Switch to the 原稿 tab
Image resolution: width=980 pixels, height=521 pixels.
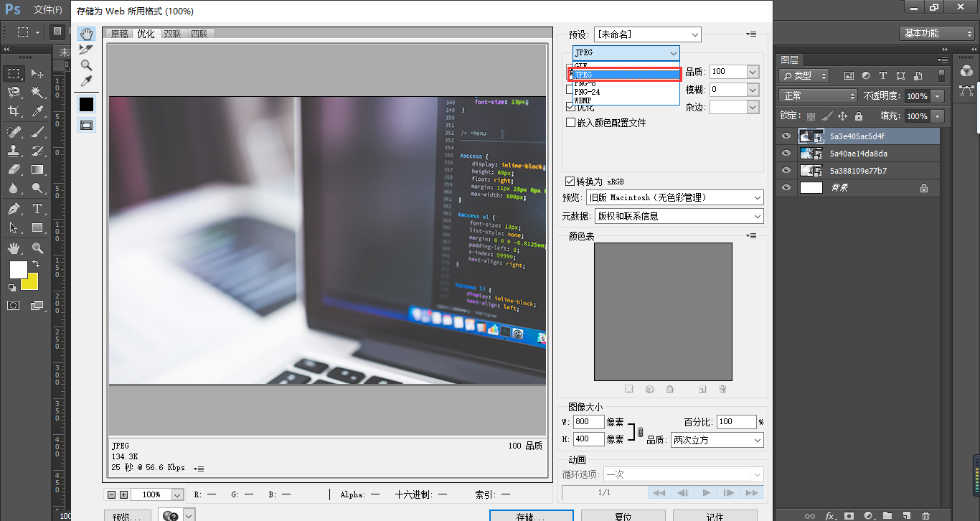tap(120, 34)
